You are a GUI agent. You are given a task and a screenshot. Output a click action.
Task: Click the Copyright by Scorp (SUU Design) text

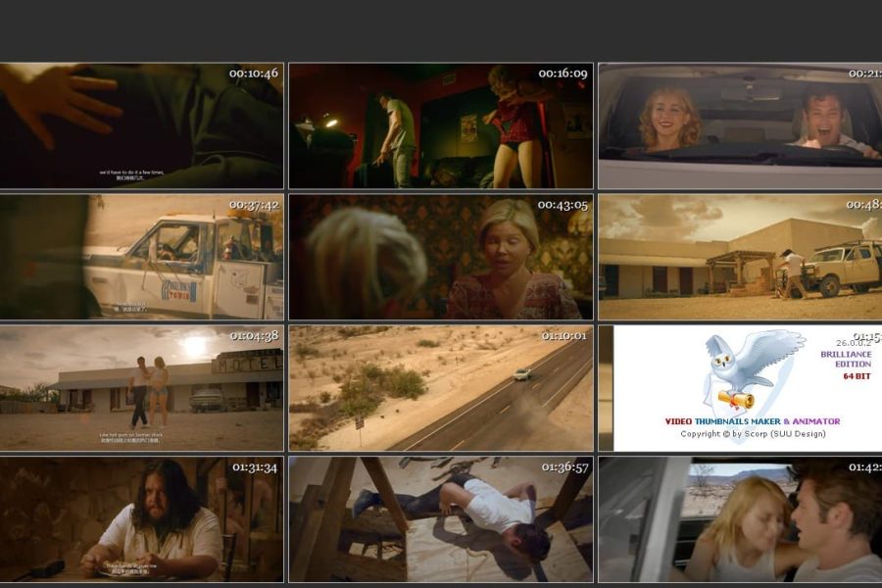(753, 433)
